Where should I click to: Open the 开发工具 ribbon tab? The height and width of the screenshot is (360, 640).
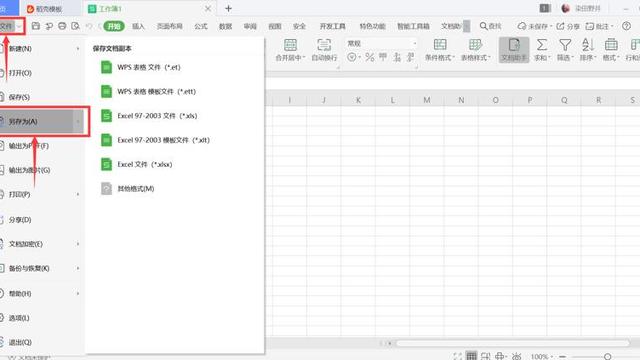(332, 26)
